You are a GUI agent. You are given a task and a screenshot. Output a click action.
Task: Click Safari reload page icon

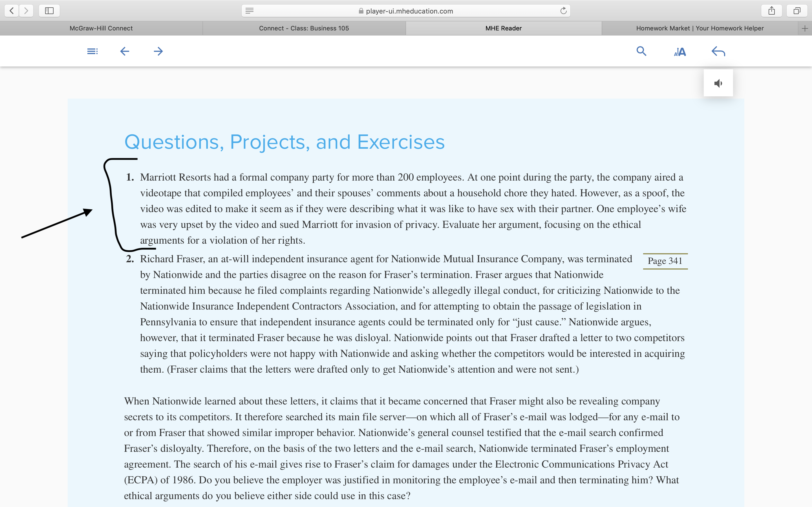click(563, 11)
